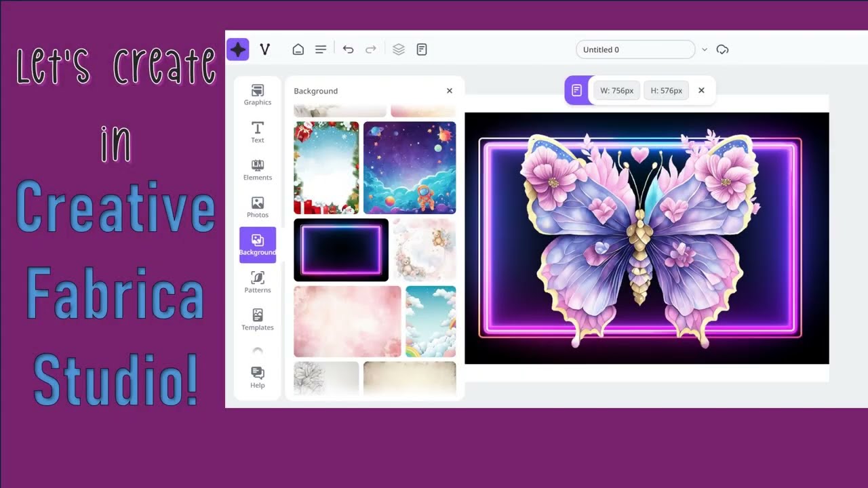Open the layers stack icon
This screenshot has height=488, width=868.
pos(399,49)
